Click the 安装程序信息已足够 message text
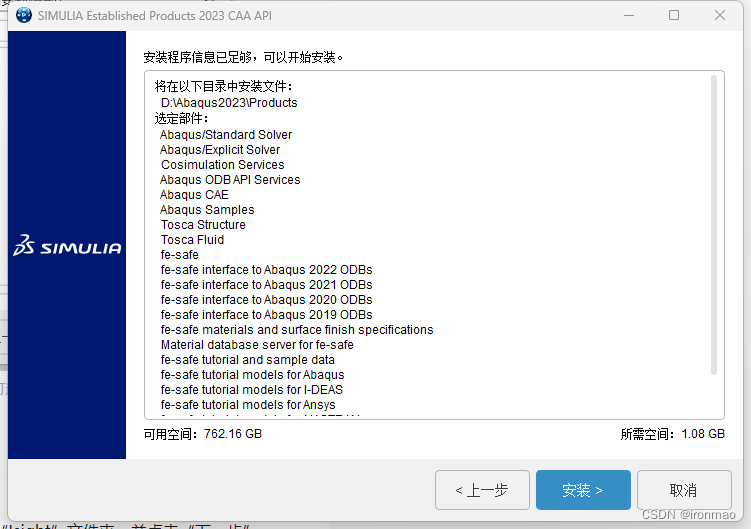This screenshot has width=751, height=529. pyautogui.click(x=243, y=58)
